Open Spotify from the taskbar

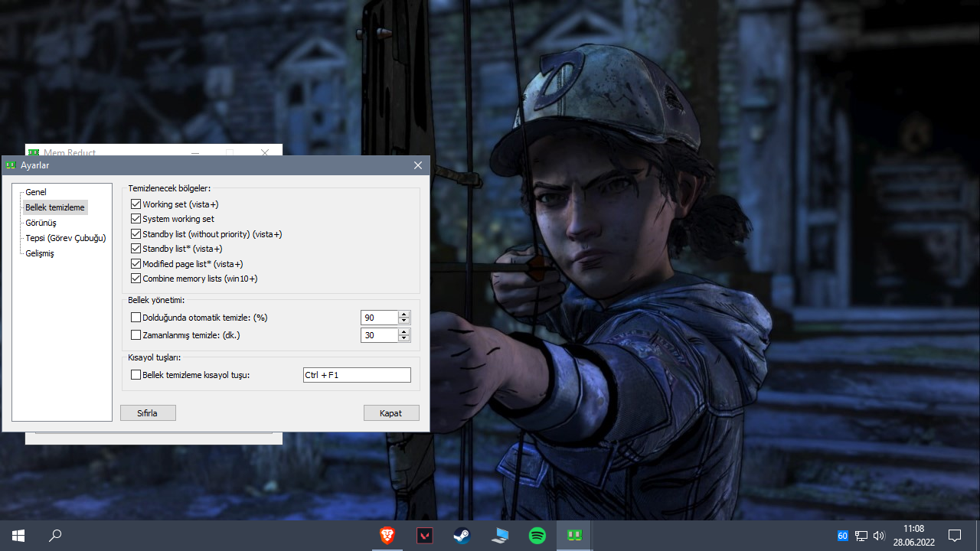click(x=537, y=536)
